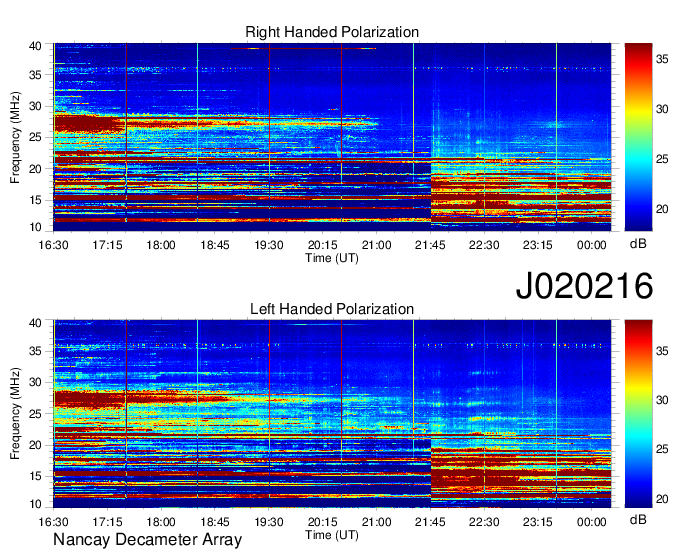Click the 35 dB tick on Right Handed color bar

click(x=662, y=59)
